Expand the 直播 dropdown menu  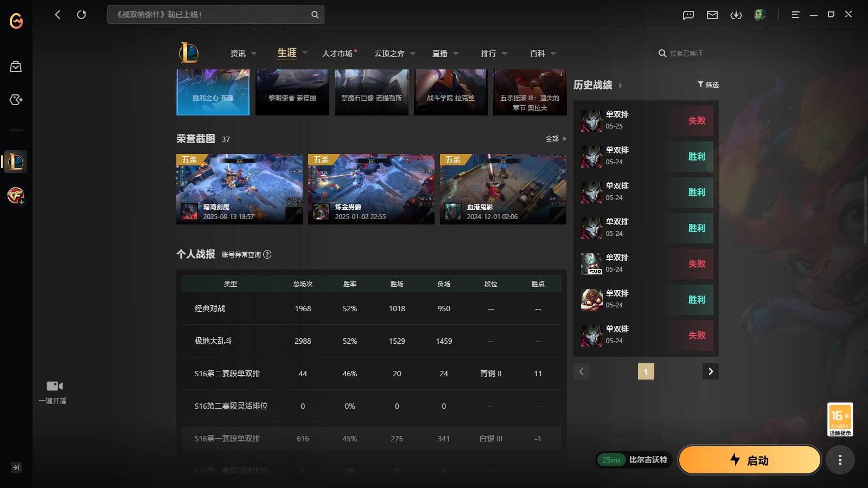tap(456, 53)
